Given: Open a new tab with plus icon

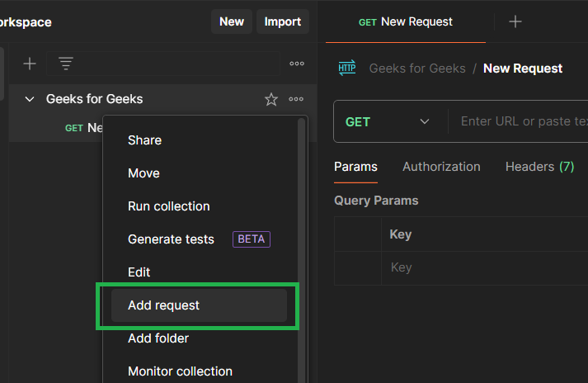Looking at the screenshot, I should 515,22.
